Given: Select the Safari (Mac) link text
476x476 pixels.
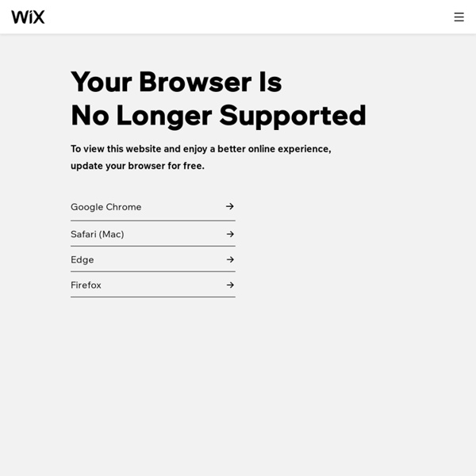Looking at the screenshot, I should pyautogui.click(x=98, y=234).
